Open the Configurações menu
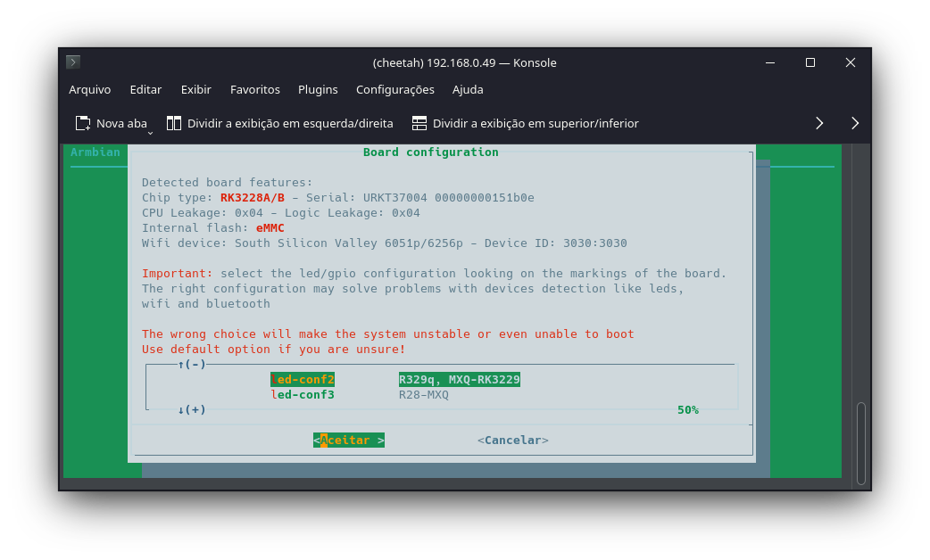930x560 pixels. pos(395,89)
